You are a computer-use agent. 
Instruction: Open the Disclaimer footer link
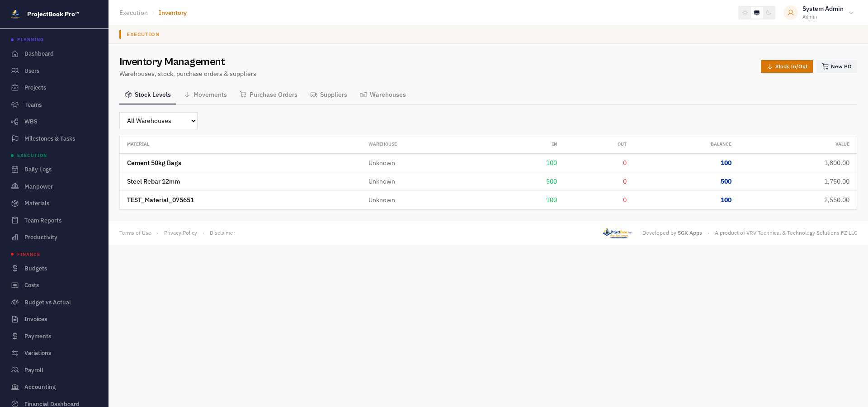coord(222,233)
